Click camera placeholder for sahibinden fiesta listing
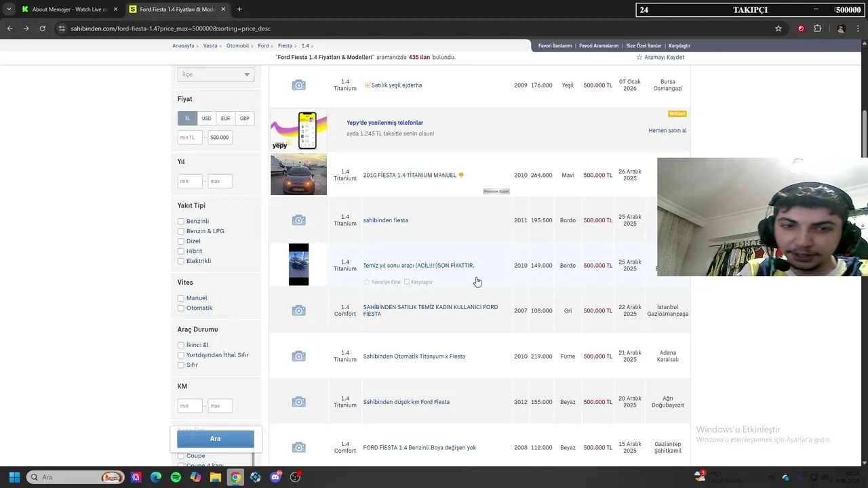 coord(298,220)
